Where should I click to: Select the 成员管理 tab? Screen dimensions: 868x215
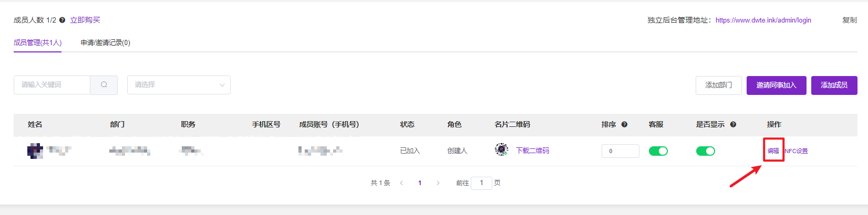[37, 42]
